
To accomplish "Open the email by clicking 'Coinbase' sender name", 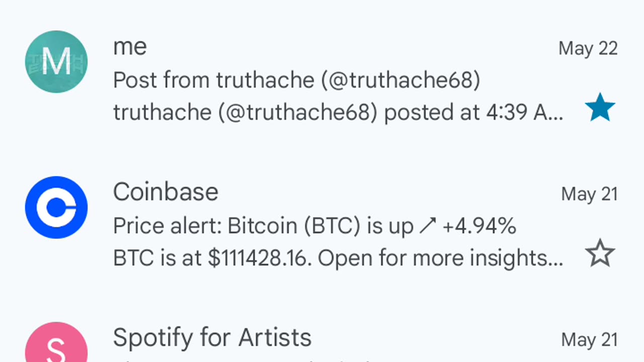I will (166, 192).
